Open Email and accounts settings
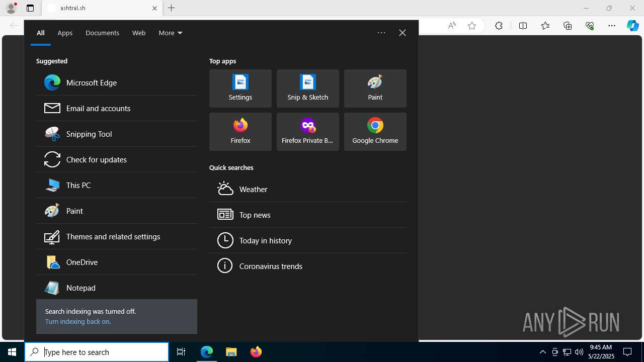 click(x=117, y=108)
